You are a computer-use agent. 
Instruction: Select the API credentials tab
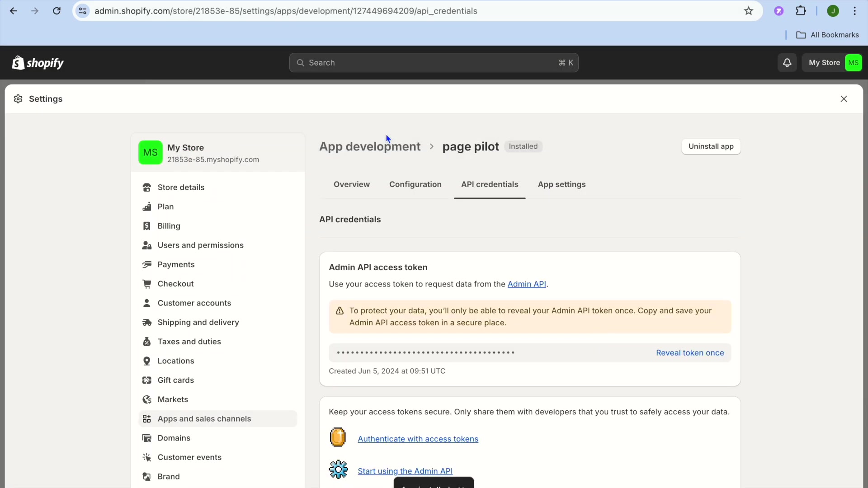[x=490, y=184]
